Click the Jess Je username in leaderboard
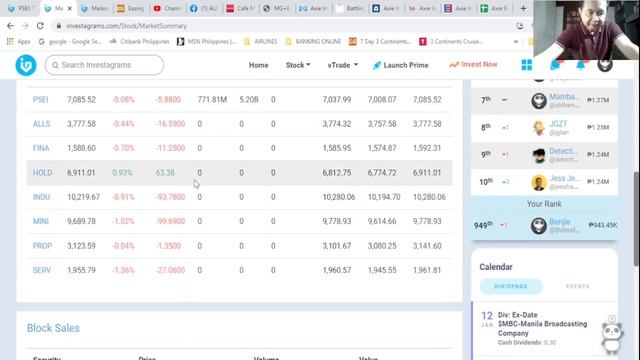The height and width of the screenshot is (360, 640). 564,178
